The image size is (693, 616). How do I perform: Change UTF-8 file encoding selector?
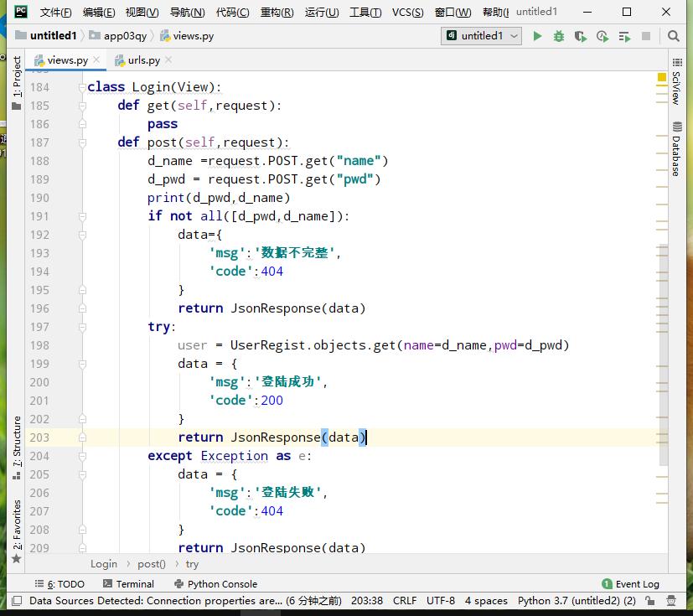440,600
